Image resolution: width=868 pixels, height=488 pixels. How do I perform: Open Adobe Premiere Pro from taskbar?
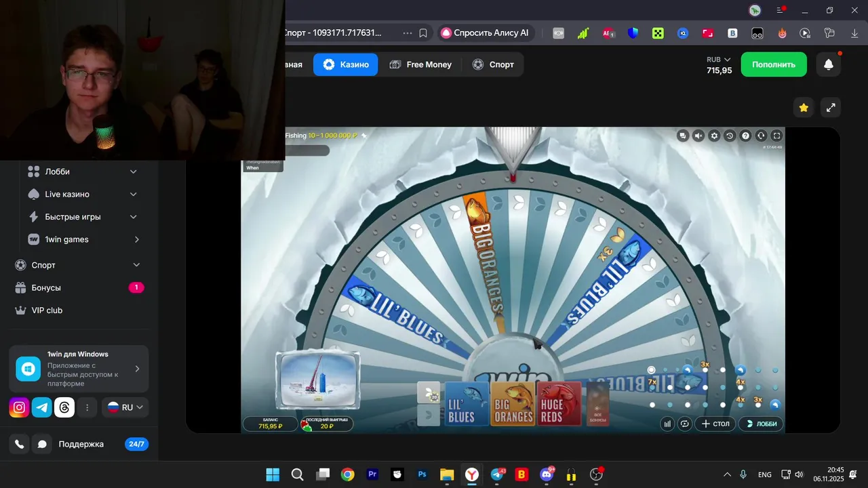point(372,474)
